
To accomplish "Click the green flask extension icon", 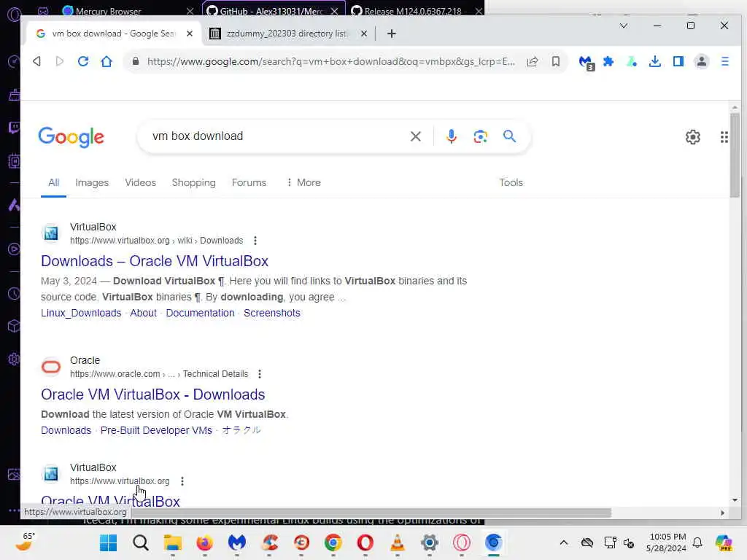I will tap(632, 61).
